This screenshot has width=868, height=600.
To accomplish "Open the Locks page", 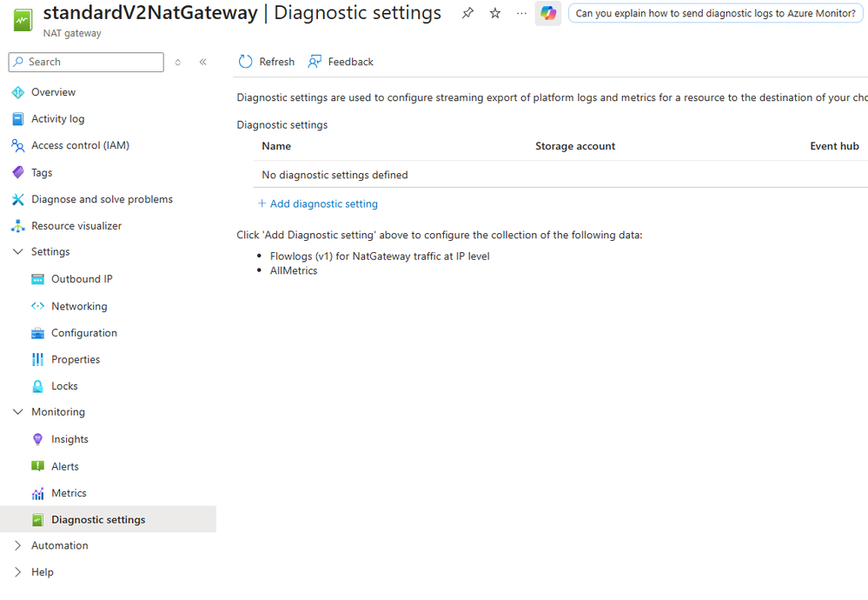I will pyautogui.click(x=64, y=386).
